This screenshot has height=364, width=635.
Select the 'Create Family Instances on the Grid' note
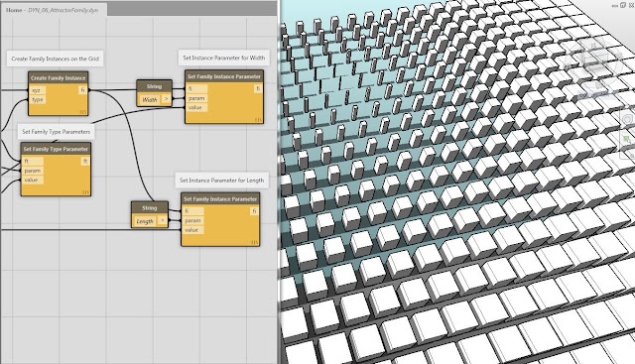[56, 59]
